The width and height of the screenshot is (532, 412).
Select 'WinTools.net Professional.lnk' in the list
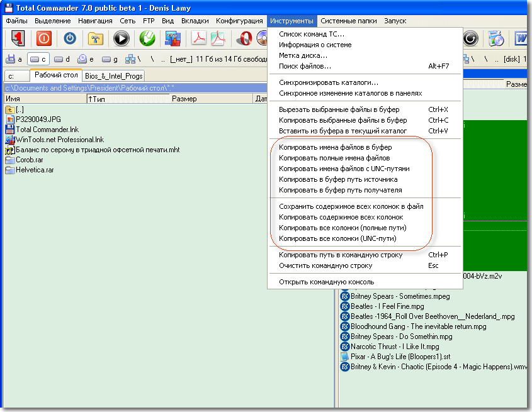(55, 140)
